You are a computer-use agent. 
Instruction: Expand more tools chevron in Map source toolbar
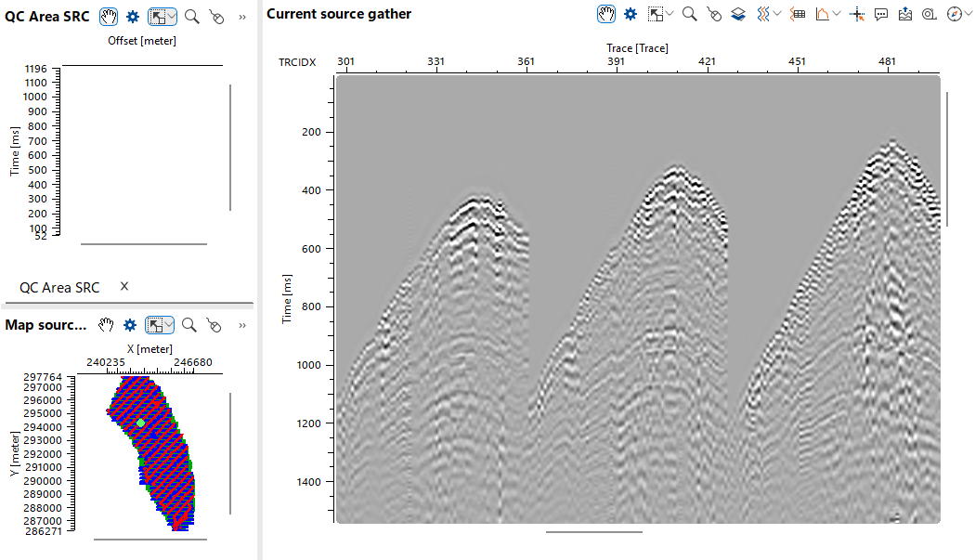click(x=242, y=325)
